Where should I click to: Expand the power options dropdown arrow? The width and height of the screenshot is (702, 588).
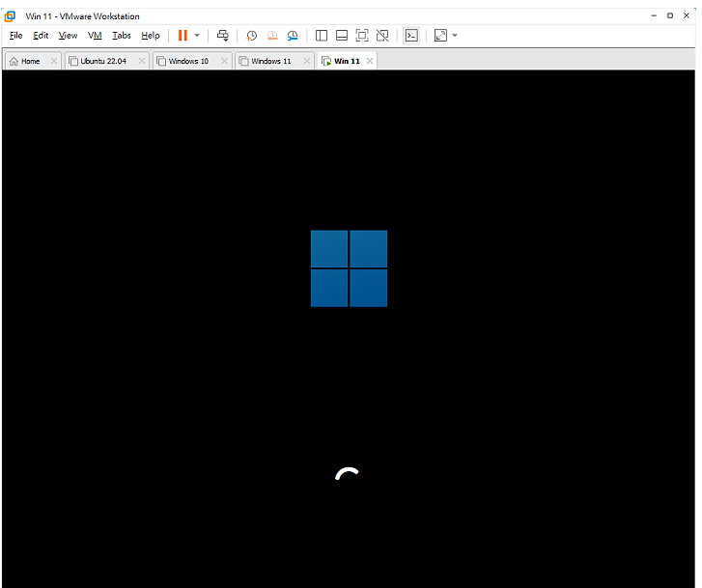(x=197, y=36)
